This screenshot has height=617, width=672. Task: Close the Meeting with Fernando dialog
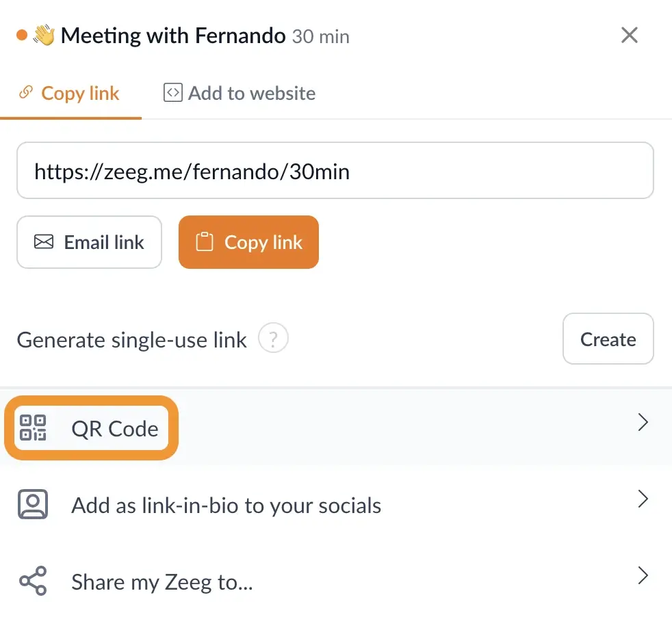[x=629, y=35]
